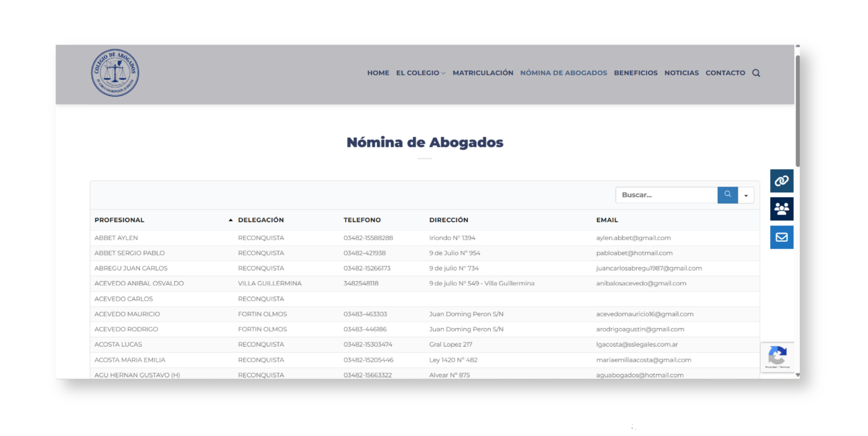Open the envelope mail floating sidebar icon

click(x=781, y=238)
